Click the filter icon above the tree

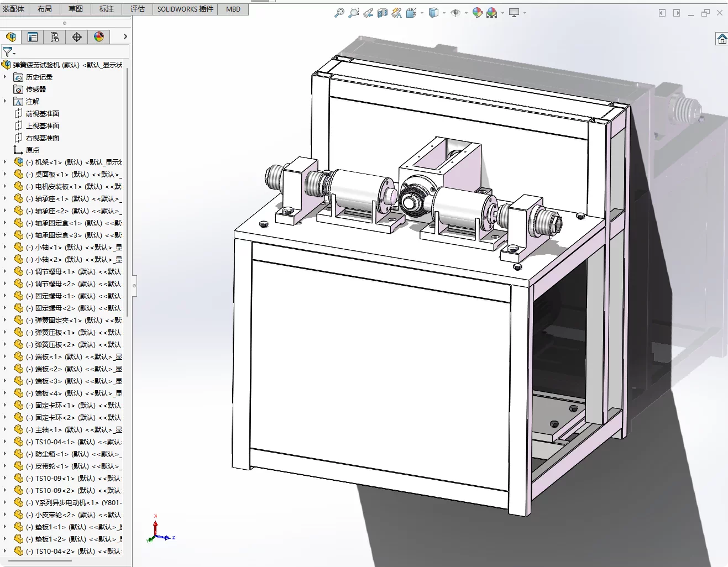(8, 52)
